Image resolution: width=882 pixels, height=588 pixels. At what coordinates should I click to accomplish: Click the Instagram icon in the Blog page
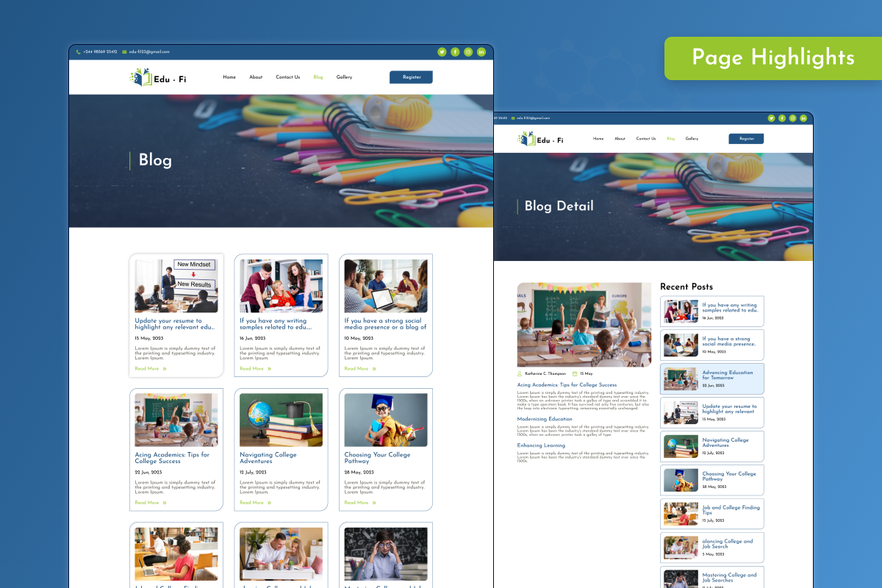coord(468,51)
